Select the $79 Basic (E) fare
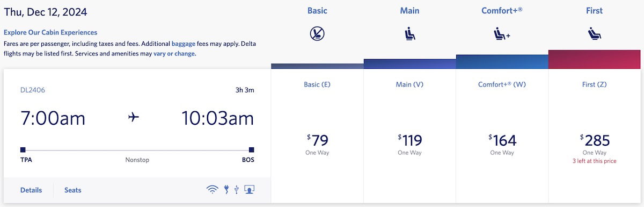644x207 pixels. click(317, 136)
